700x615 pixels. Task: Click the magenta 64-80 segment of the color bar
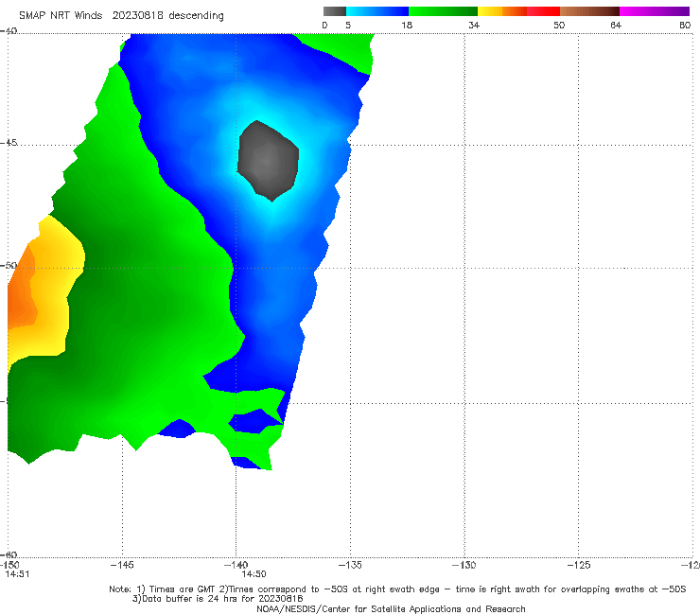pyautogui.click(x=655, y=11)
